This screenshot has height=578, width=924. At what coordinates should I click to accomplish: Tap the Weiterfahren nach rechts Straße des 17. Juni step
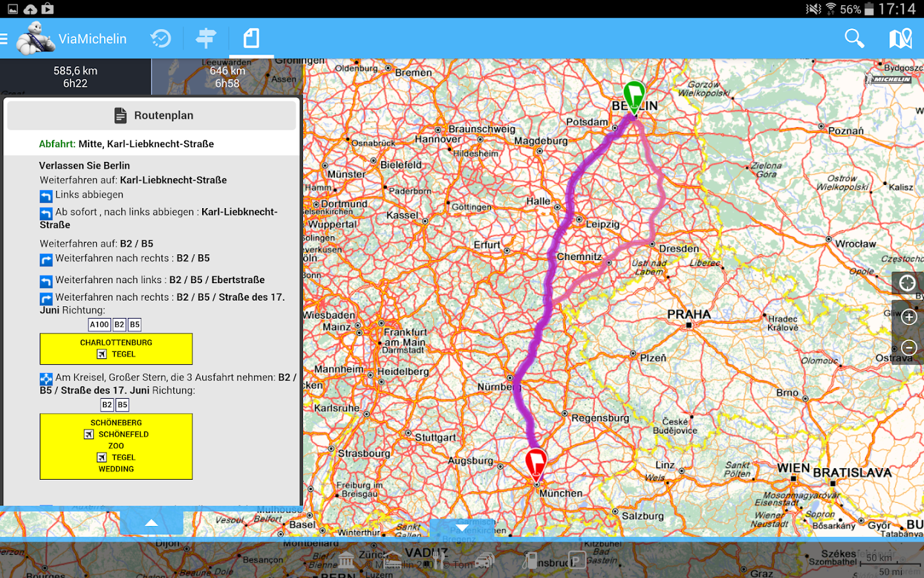(162, 304)
